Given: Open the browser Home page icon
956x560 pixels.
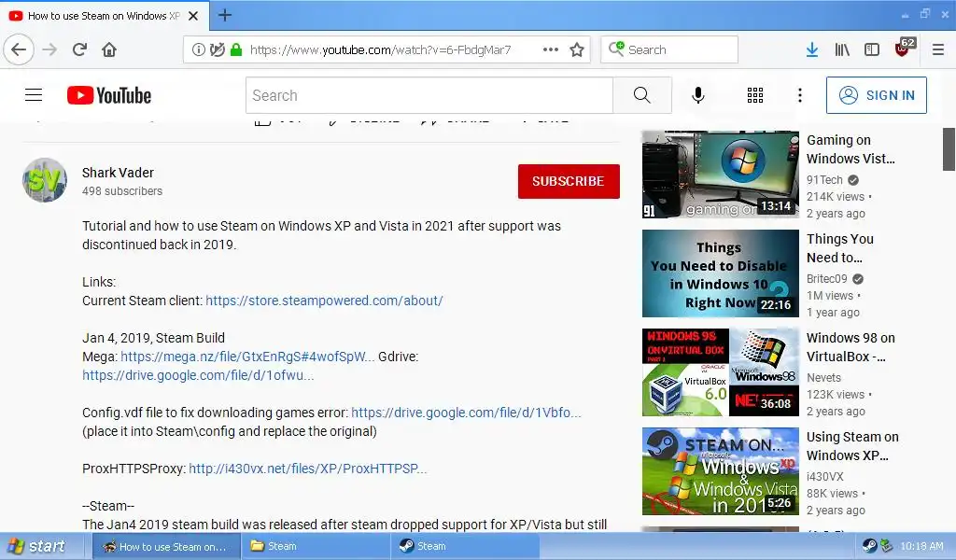Looking at the screenshot, I should 109,49.
